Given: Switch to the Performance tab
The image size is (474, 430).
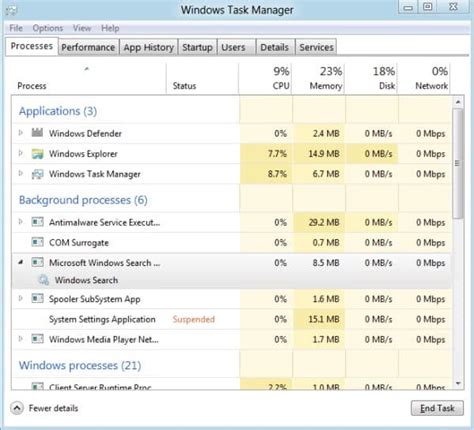Looking at the screenshot, I should [88, 47].
